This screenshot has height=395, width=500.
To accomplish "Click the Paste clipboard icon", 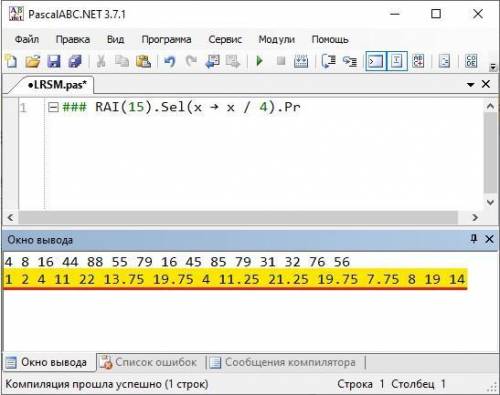I will click(x=143, y=61).
